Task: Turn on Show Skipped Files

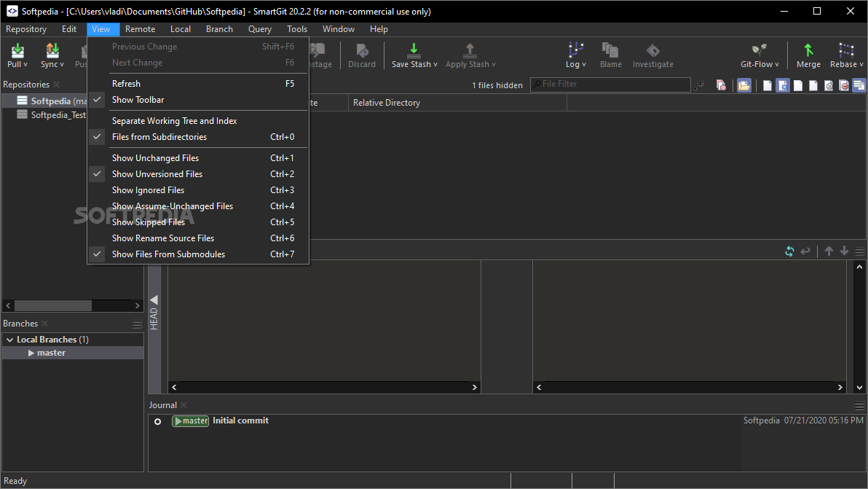Action: [x=197, y=222]
